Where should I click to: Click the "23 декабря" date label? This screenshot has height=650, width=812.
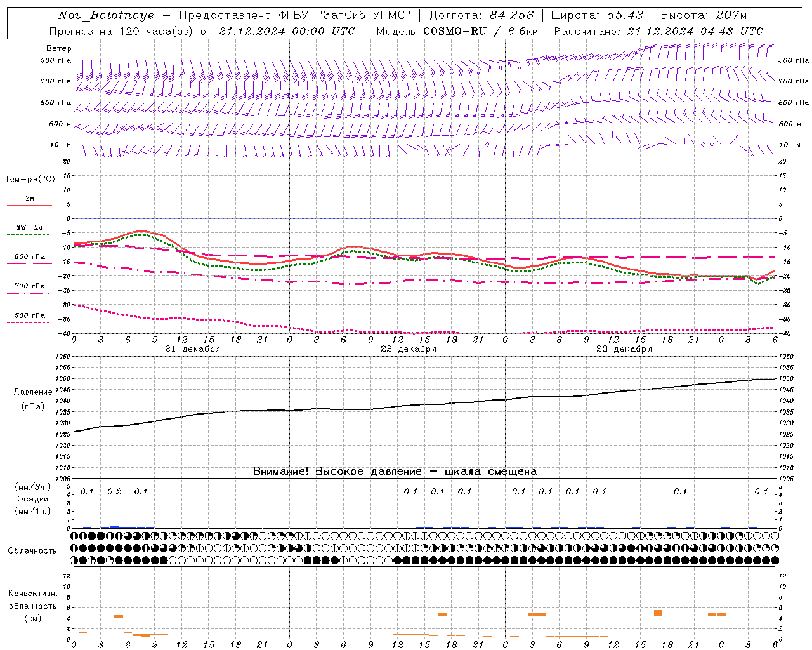pos(624,349)
